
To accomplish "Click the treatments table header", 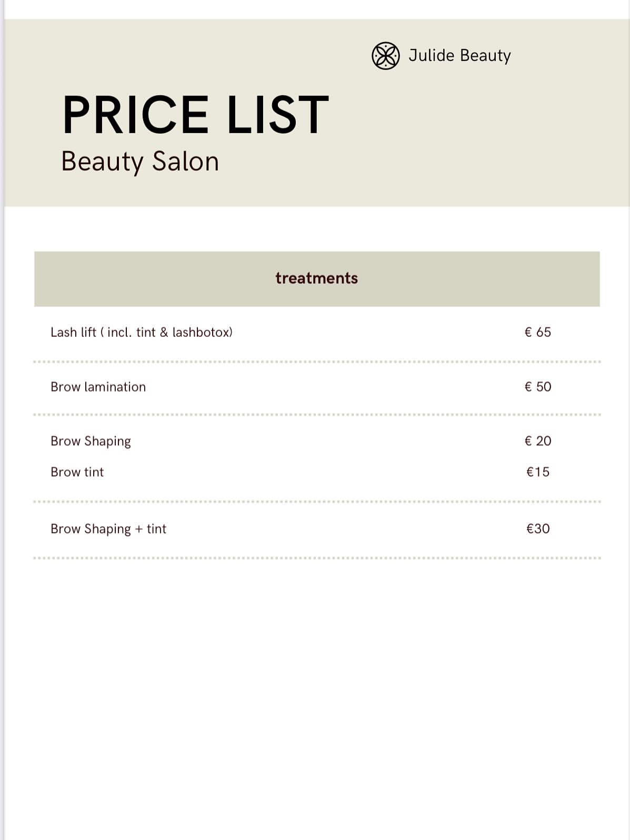I will tap(316, 278).
